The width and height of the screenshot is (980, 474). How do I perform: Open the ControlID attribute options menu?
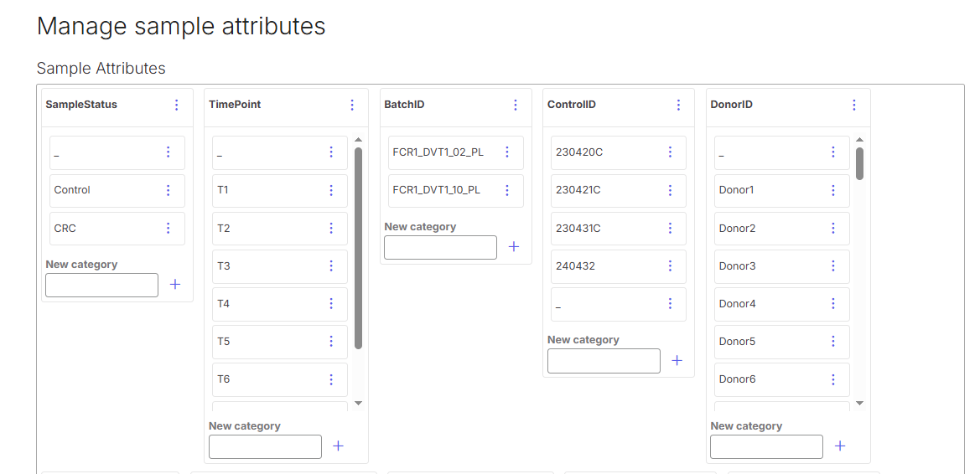679,105
